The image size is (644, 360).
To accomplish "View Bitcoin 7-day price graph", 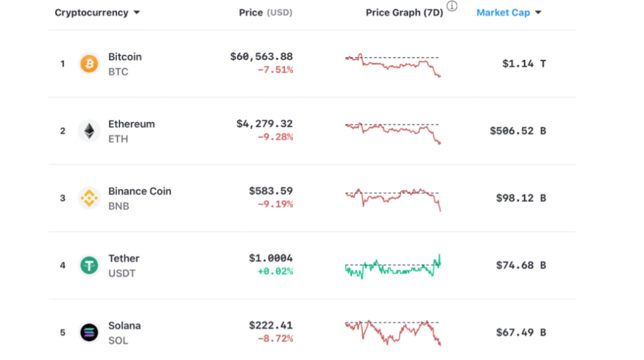I will click(393, 65).
